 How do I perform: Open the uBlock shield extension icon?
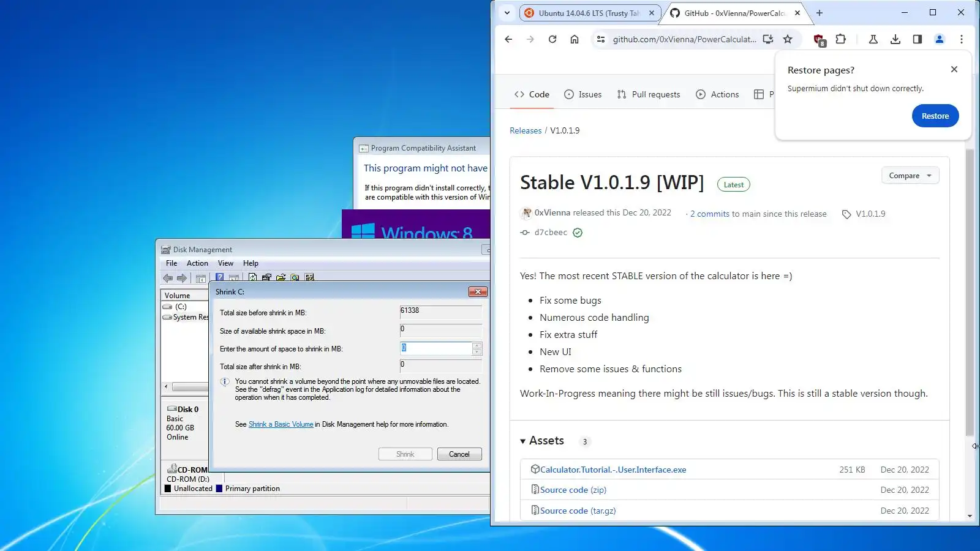[x=819, y=40]
